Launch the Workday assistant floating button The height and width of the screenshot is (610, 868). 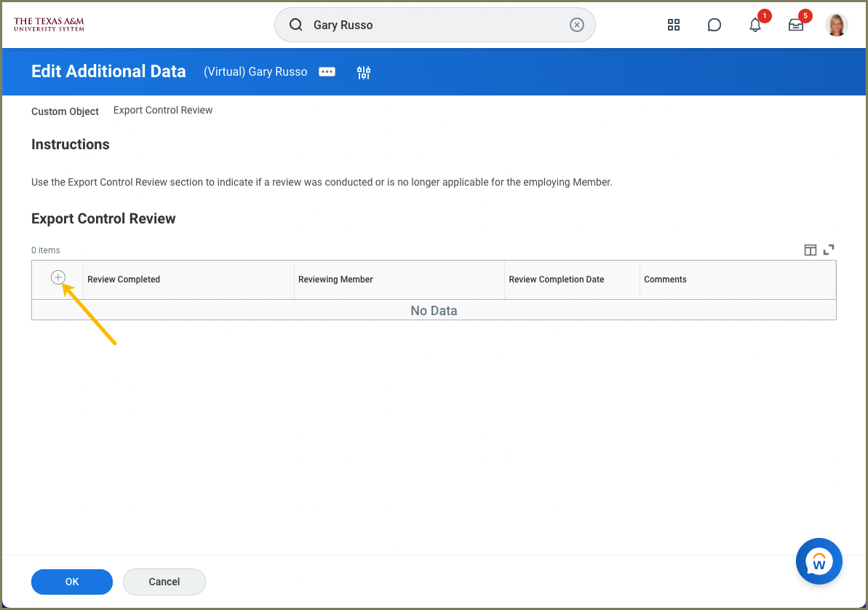pos(819,561)
